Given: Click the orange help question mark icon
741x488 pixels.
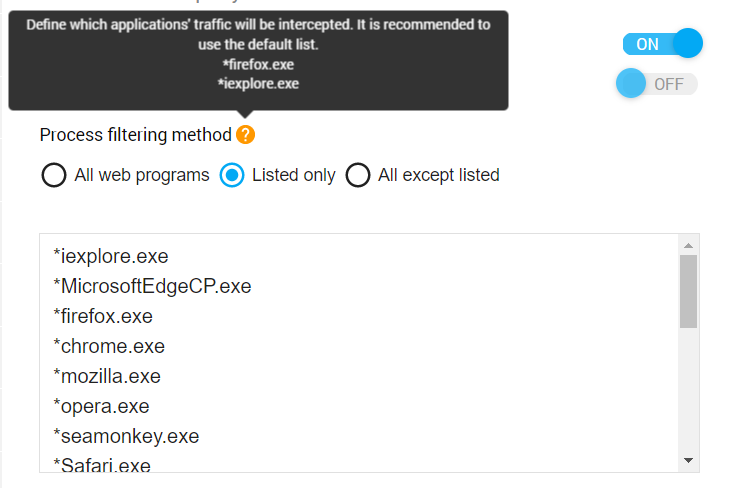Looking at the screenshot, I should 245,135.
